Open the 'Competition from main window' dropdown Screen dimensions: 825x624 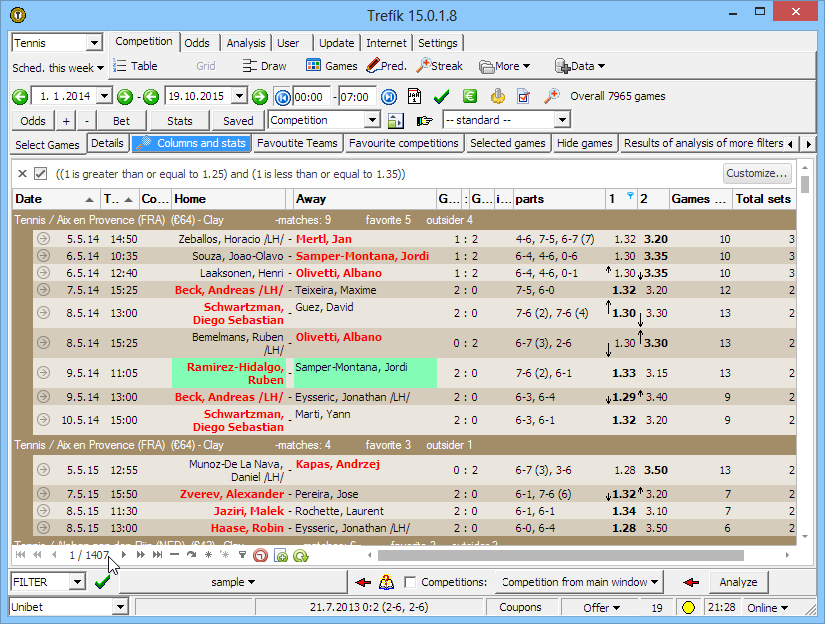click(580, 582)
